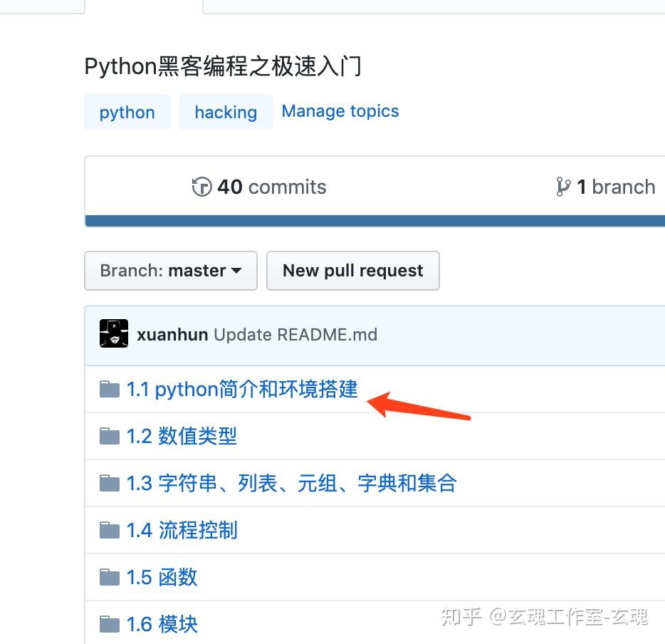Open xuanhun's profile avatar
The image size is (665, 644).
(114, 333)
